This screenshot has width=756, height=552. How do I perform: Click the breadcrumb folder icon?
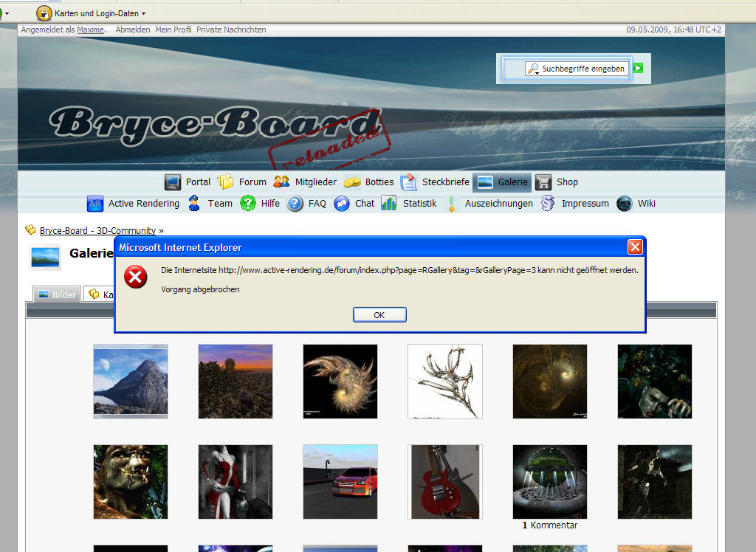pos(30,230)
